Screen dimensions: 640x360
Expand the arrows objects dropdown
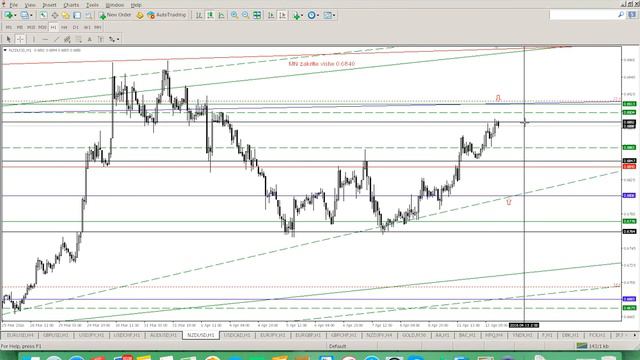(x=118, y=39)
